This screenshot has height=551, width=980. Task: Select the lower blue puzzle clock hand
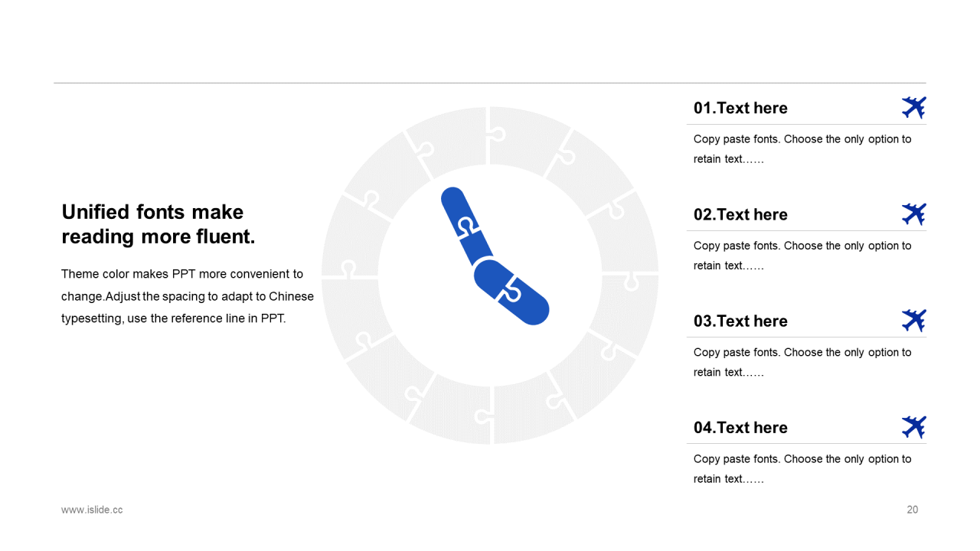click(511, 292)
